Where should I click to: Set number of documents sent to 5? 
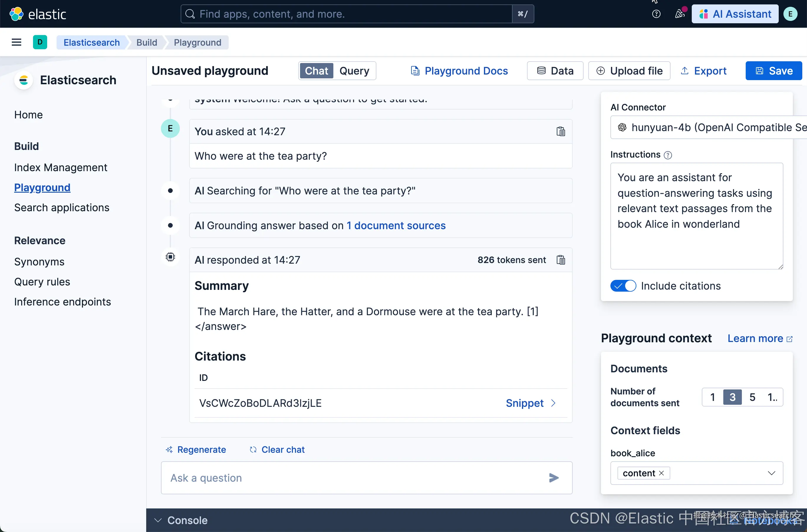[752, 397]
